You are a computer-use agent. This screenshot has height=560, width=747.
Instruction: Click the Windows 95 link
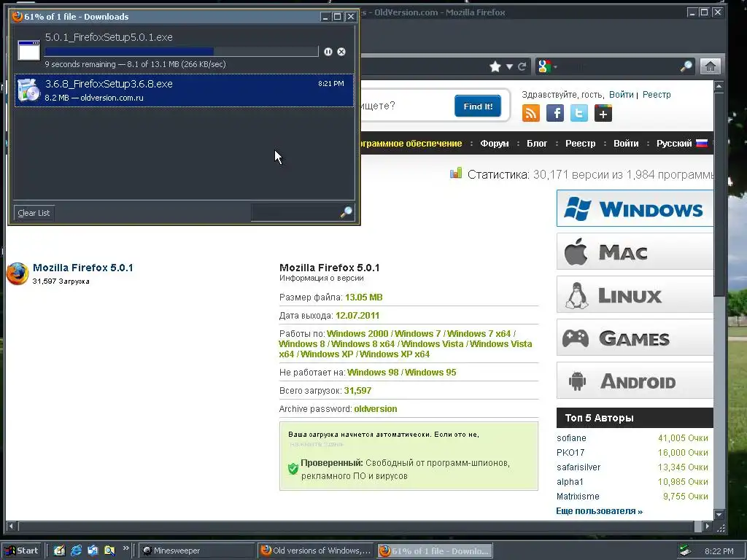430,373
